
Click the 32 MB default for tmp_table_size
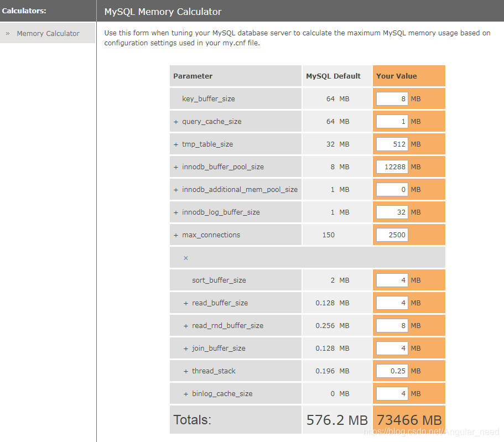tap(338, 144)
